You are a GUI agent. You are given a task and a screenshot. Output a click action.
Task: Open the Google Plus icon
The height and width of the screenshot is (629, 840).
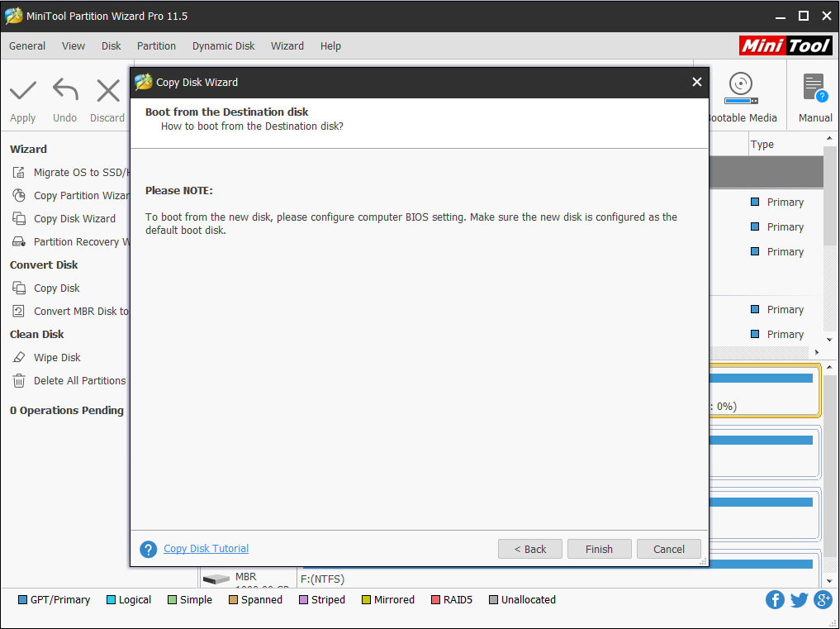click(x=823, y=599)
